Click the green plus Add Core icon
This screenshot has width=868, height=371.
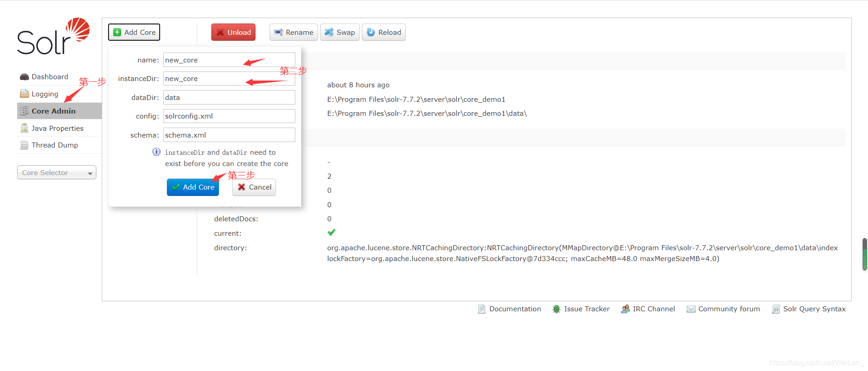[117, 32]
